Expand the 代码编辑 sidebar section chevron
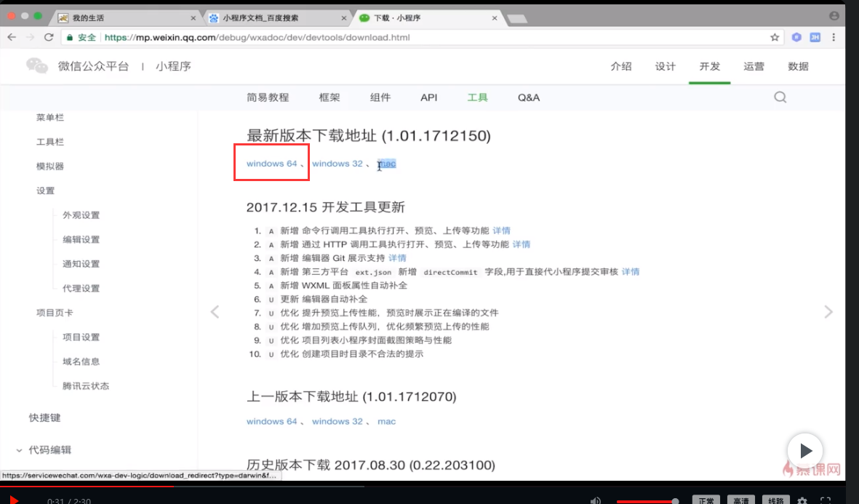 pyautogui.click(x=19, y=450)
